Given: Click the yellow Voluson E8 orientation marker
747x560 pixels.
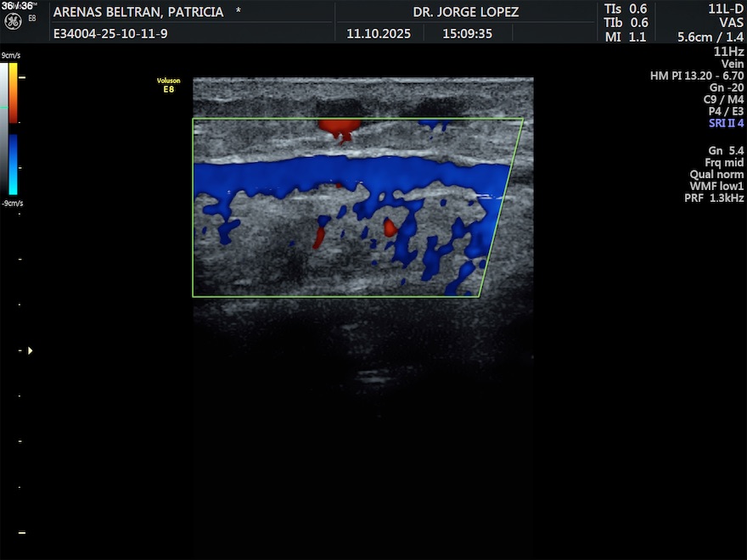Looking at the screenshot, I should pos(168,85).
